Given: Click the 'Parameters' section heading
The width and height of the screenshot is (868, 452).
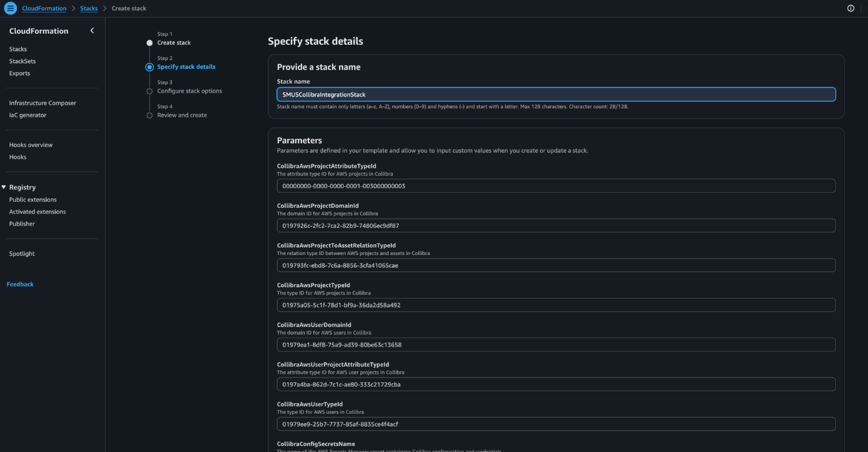Looking at the screenshot, I should point(299,141).
